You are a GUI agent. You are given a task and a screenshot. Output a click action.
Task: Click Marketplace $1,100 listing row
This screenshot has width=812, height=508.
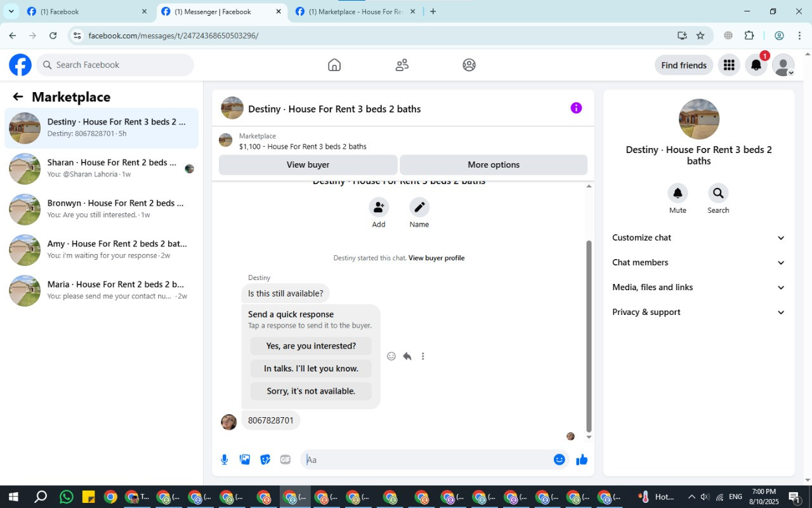403,141
